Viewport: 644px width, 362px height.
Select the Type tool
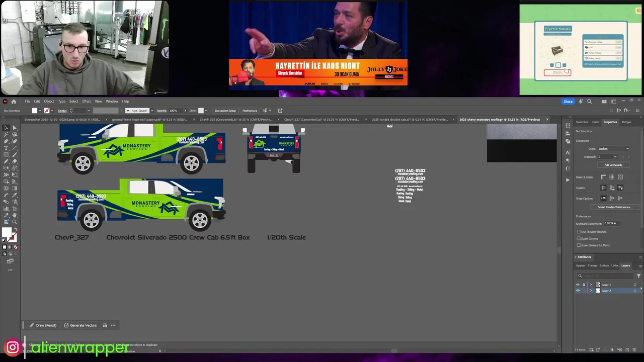click(x=6, y=148)
